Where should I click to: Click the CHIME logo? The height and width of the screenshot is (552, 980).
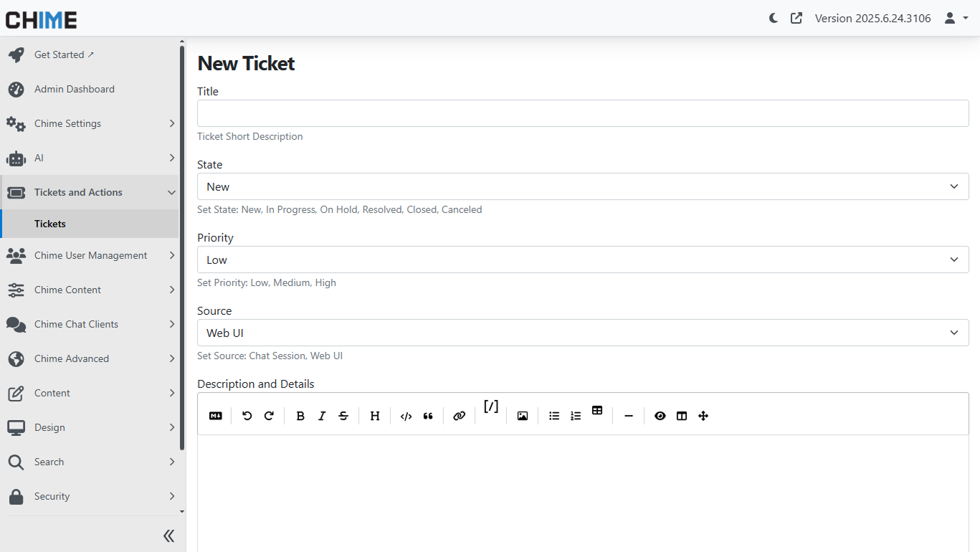click(42, 19)
